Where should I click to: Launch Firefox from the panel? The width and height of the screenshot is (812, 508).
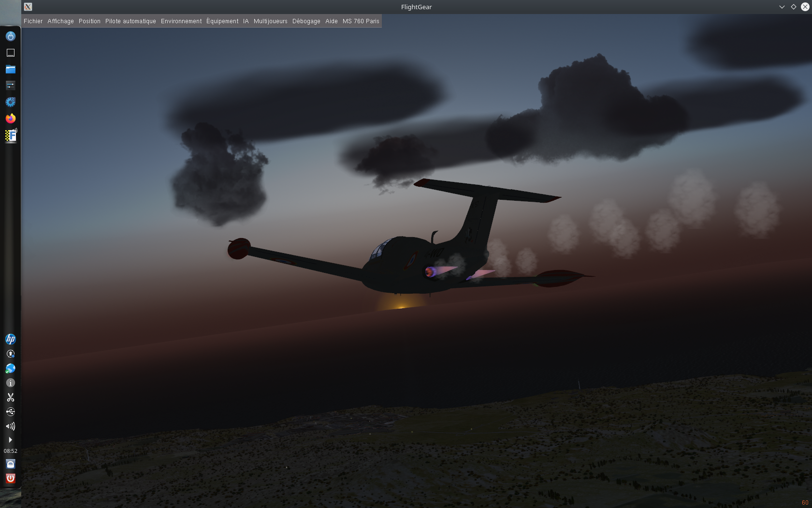tap(11, 119)
